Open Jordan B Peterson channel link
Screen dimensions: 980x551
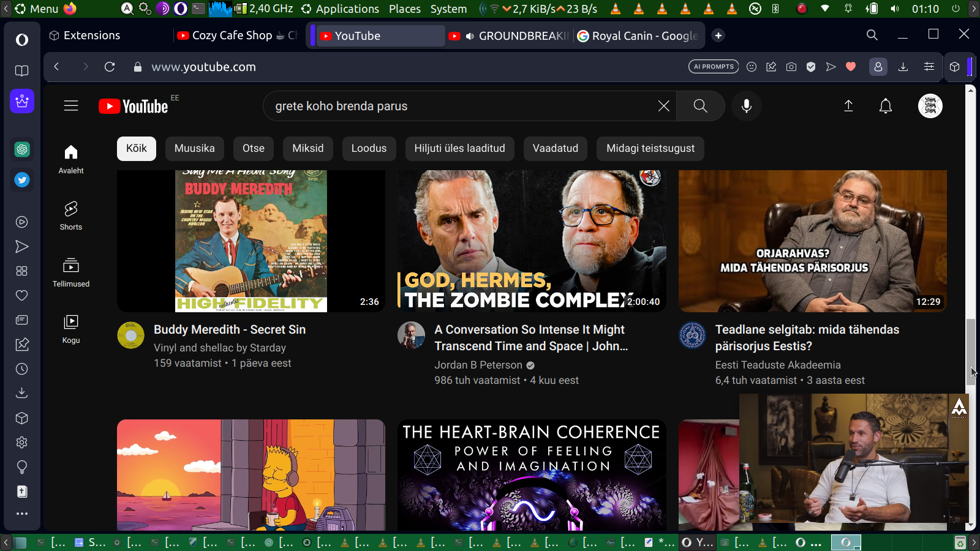(478, 365)
